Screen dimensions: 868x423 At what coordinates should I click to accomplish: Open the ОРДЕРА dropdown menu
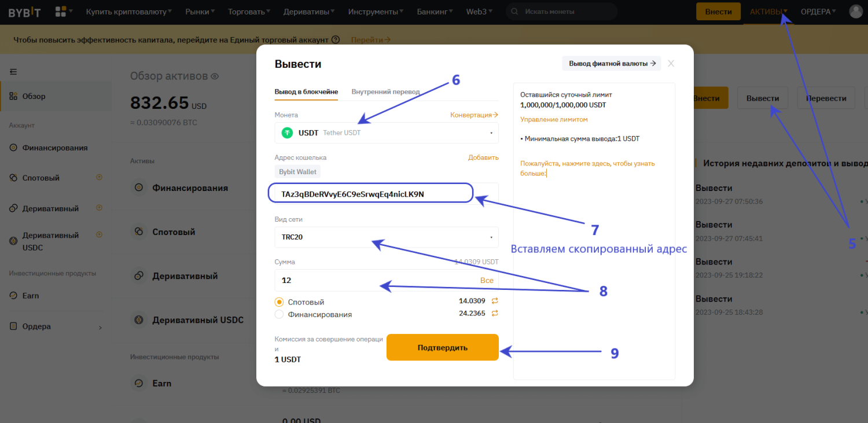(x=818, y=12)
